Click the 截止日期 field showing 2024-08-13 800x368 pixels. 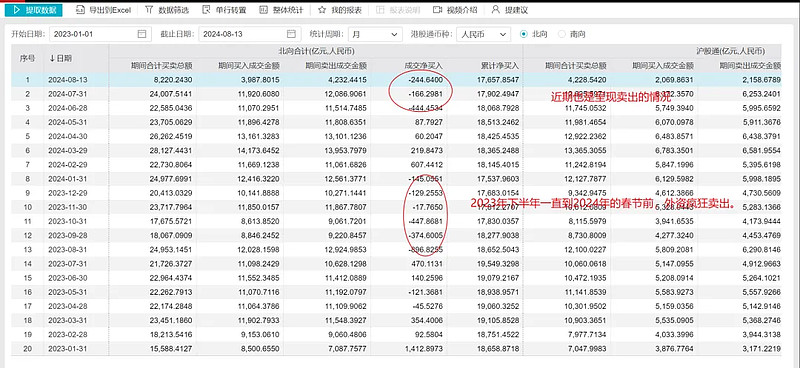249,34
